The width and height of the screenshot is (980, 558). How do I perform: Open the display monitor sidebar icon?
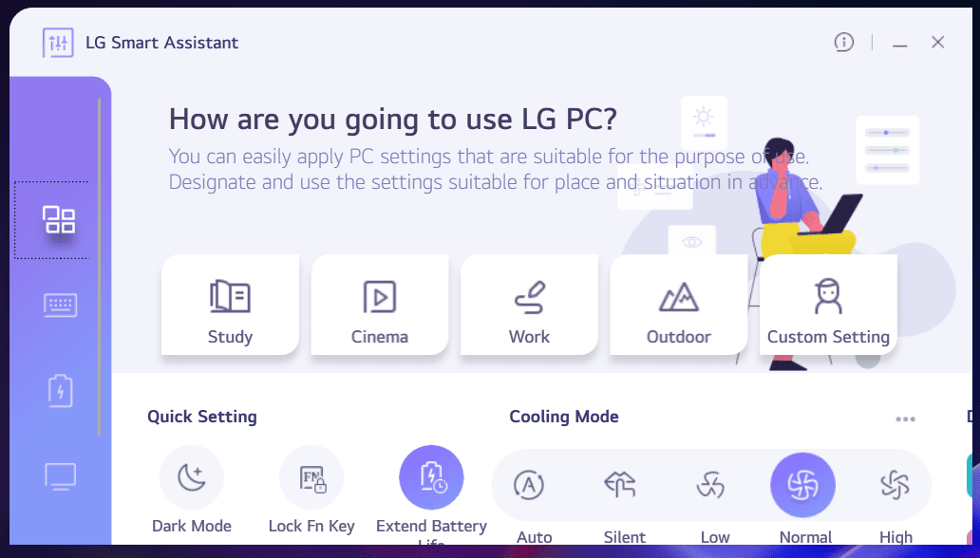[60, 476]
